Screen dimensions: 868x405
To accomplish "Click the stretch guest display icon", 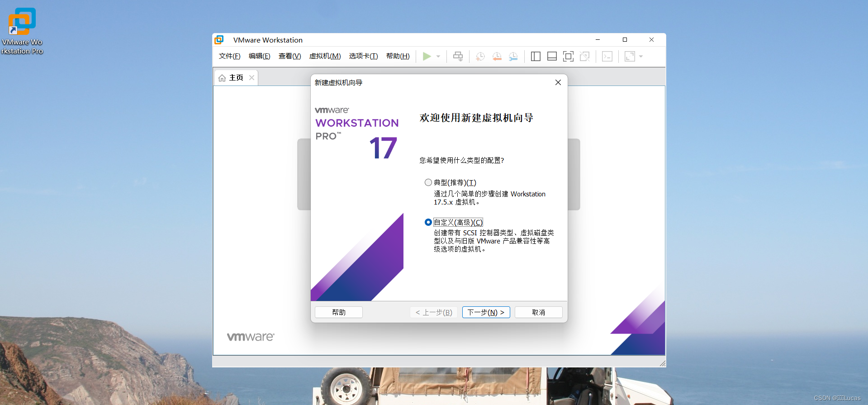I will click(630, 56).
